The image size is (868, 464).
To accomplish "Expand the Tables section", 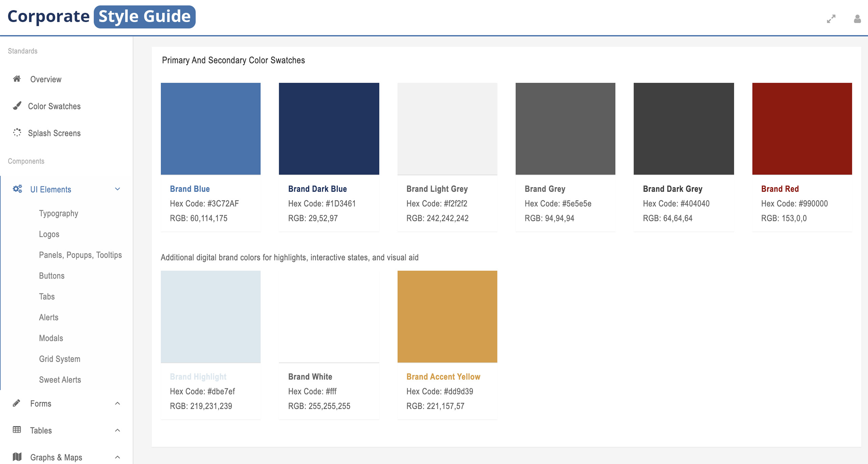I will point(117,430).
